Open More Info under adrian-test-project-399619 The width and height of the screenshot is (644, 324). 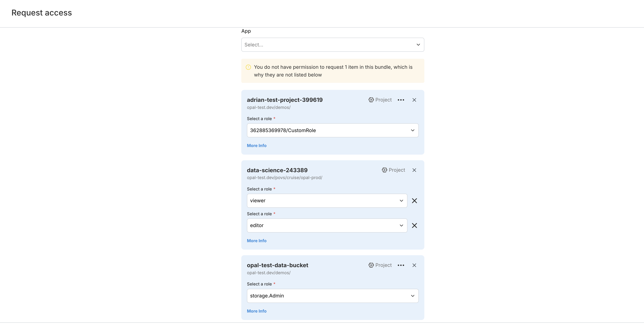coord(256,146)
